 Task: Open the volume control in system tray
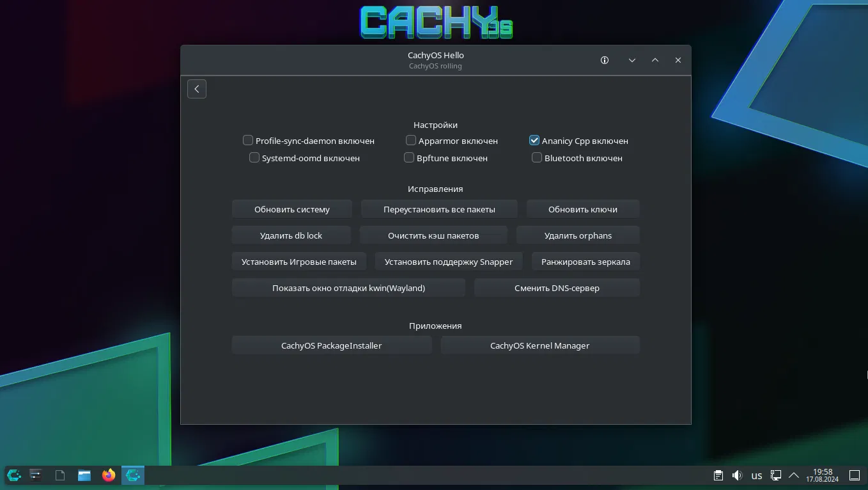[x=737, y=475]
